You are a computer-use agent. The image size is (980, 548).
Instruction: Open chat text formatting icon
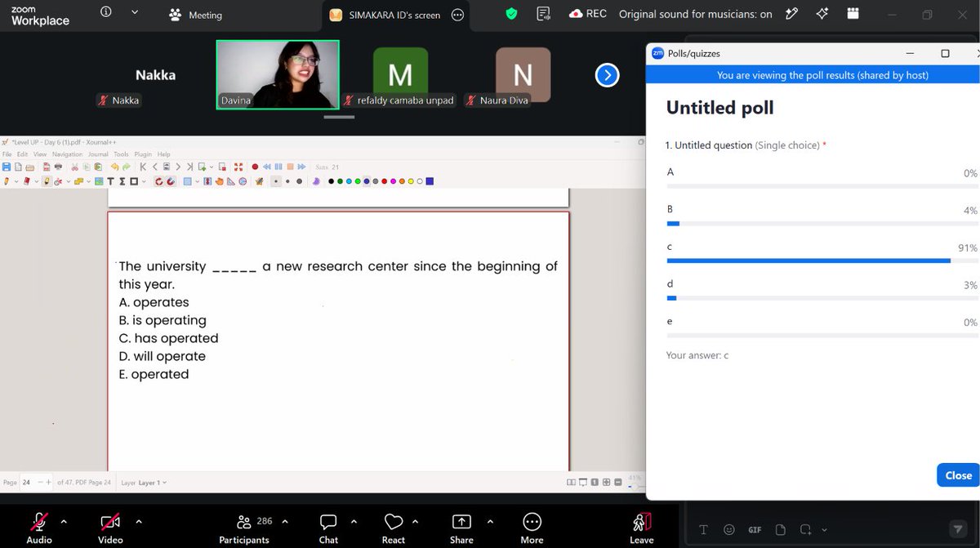click(x=704, y=529)
